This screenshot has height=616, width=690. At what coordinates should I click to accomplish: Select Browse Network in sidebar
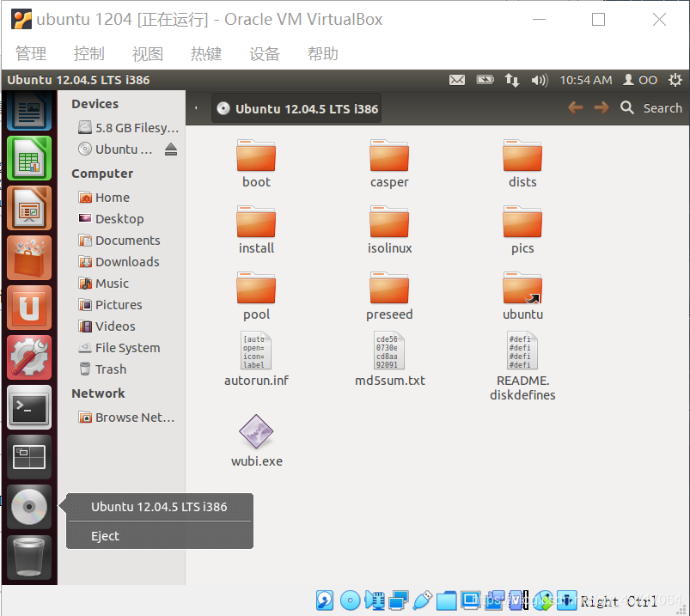[126, 418]
